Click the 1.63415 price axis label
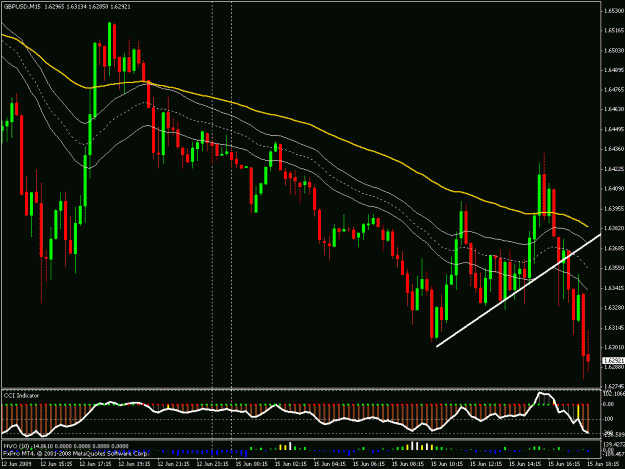625x469 pixels. (614, 288)
